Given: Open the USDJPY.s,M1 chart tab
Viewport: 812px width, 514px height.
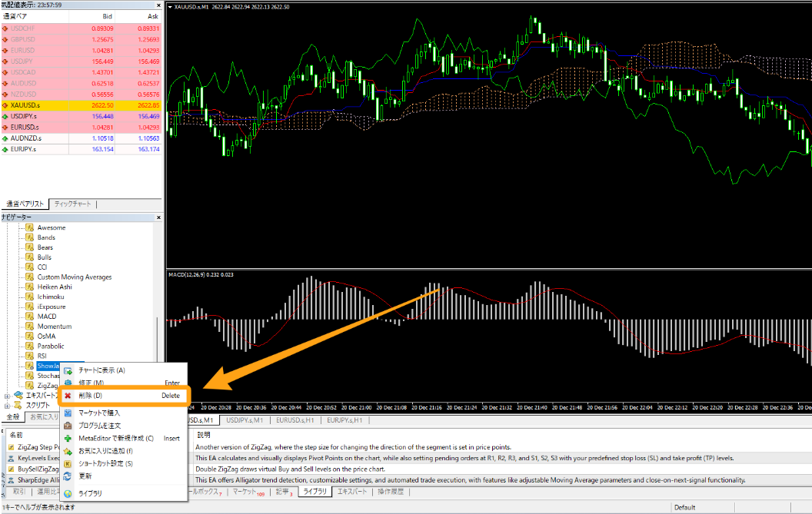Looking at the screenshot, I should point(244,420).
